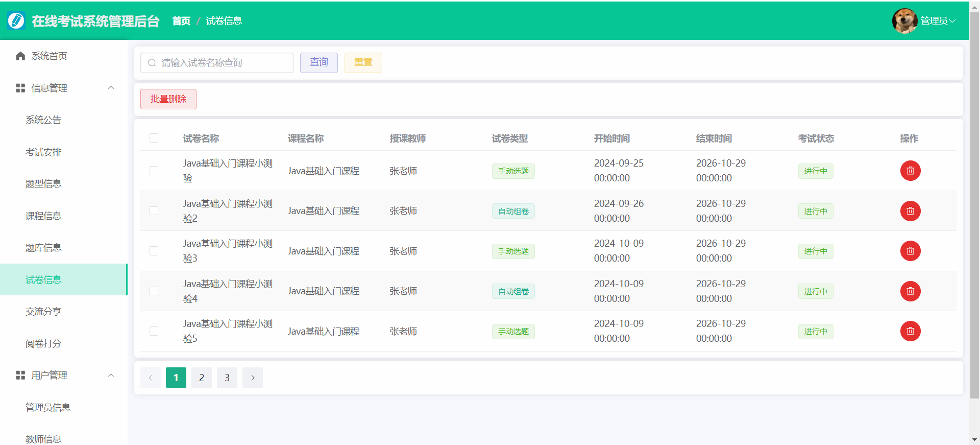Click the 自动组卷 tag in 小测验2 row
The height and width of the screenshot is (445, 980).
513,211
